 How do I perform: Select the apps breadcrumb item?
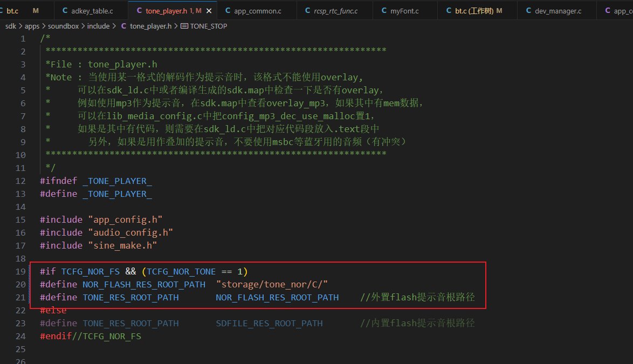pos(32,26)
